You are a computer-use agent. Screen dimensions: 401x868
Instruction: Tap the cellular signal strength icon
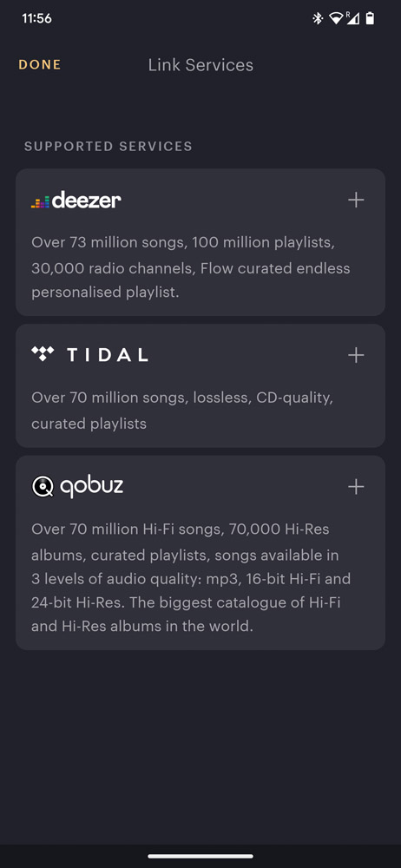[352, 18]
